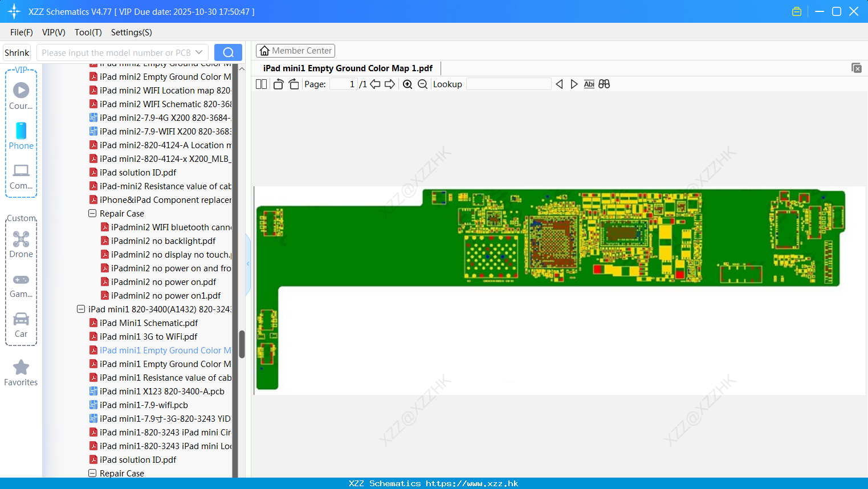This screenshot has height=489, width=868.
Task: Zoom in on the PDF
Action: pos(407,84)
